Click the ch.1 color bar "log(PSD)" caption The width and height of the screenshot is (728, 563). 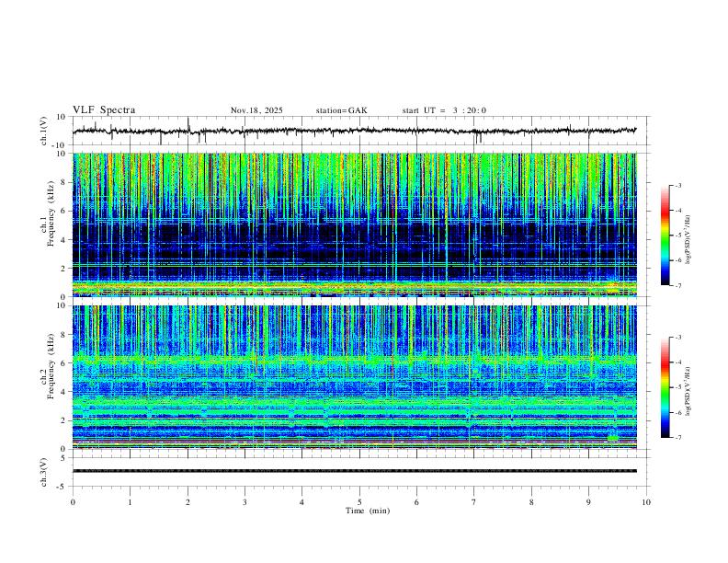(x=688, y=240)
